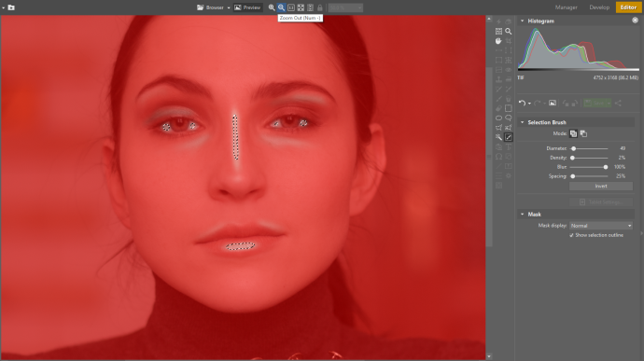644x361 pixels.
Task: Select the Magic Wand tool
Action: 498,137
